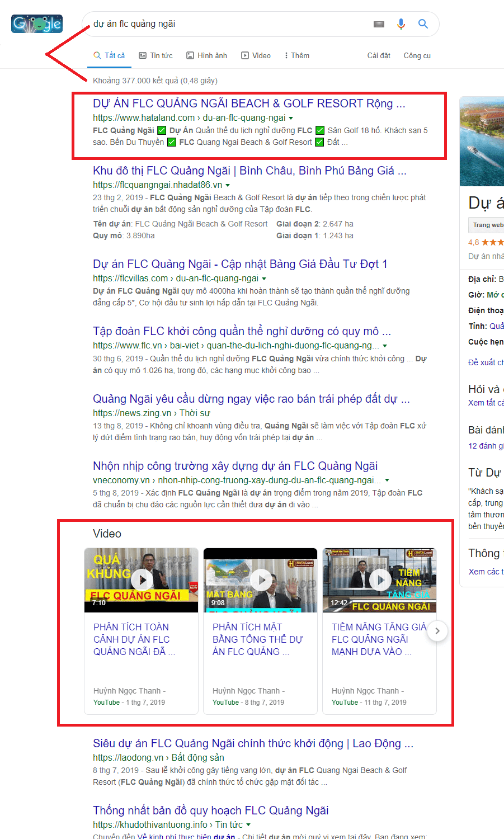Play the 12:42 Tiềm Năng video
The image size is (504, 839).
point(380,580)
